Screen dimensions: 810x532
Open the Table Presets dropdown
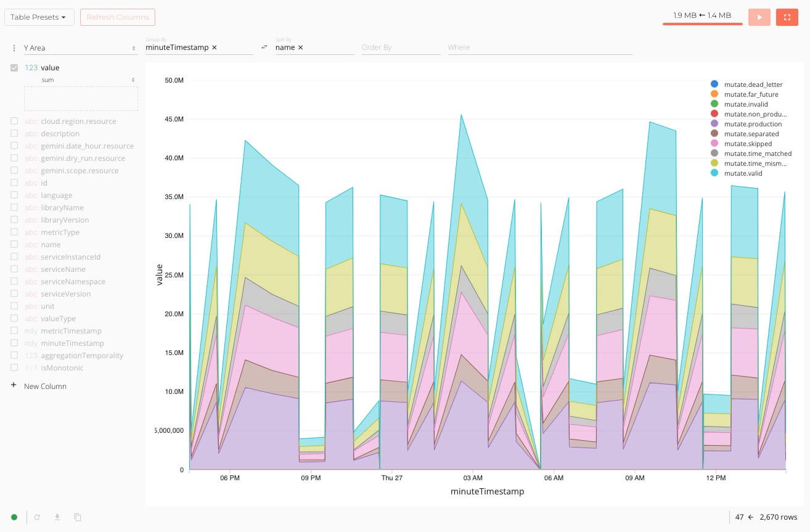coord(39,17)
